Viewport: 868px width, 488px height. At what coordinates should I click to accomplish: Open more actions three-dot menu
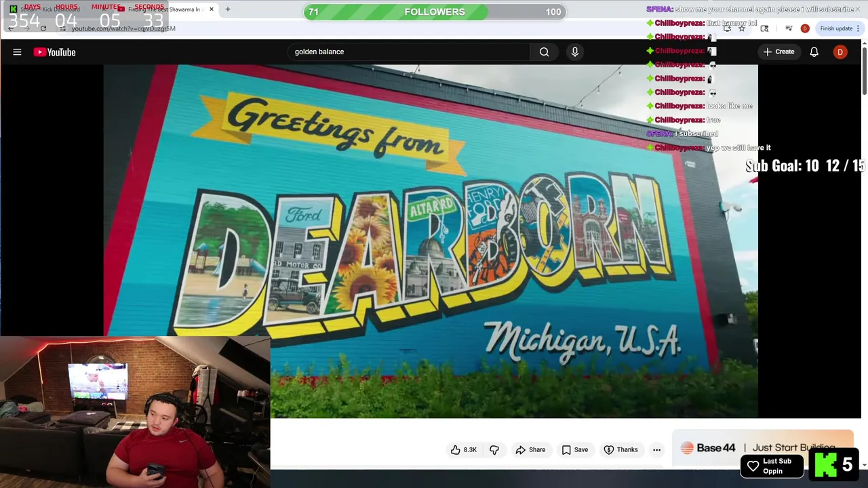click(656, 449)
